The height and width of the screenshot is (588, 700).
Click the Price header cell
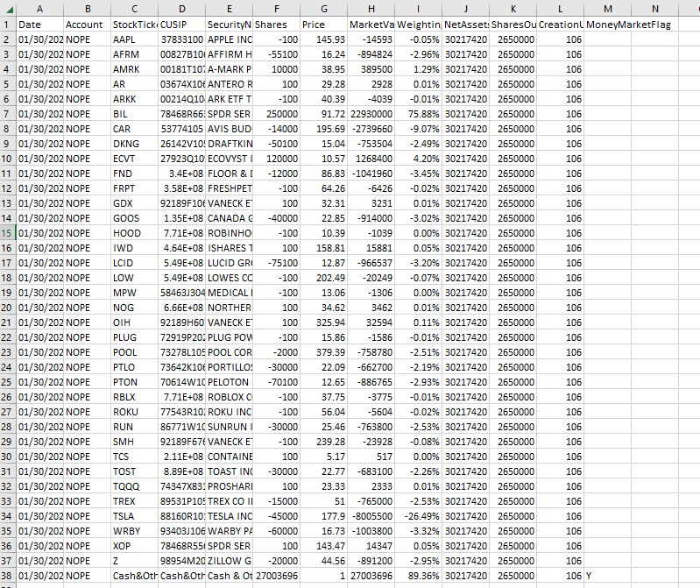pyautogui.click(x=323, y=25)
